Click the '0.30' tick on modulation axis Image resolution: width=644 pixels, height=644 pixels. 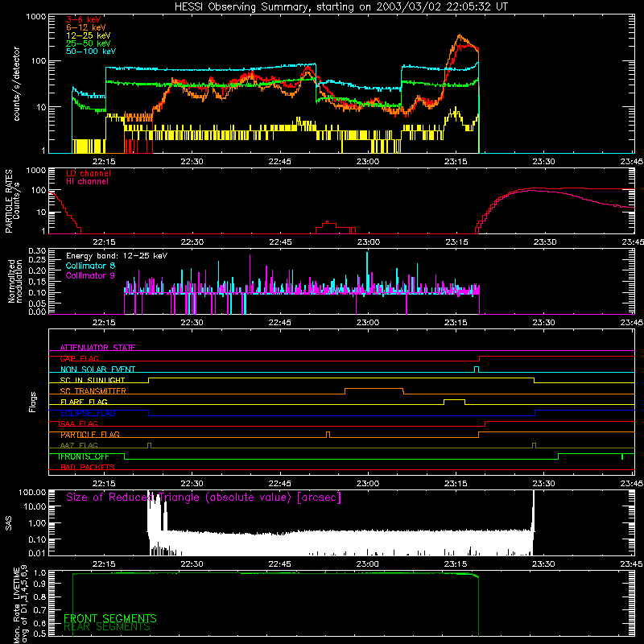pos(37,250)
